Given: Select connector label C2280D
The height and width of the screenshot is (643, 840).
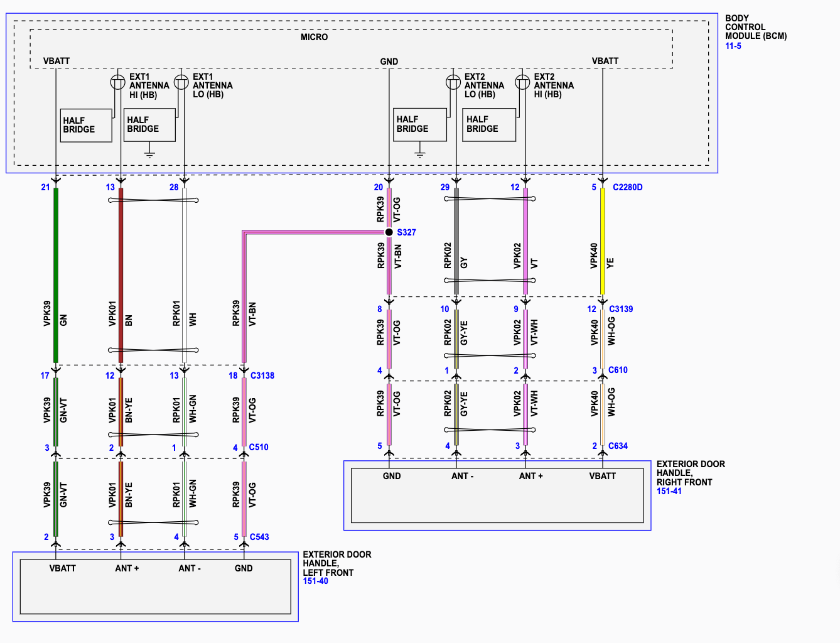Looking at the screenshot, I should coord(627,187).
